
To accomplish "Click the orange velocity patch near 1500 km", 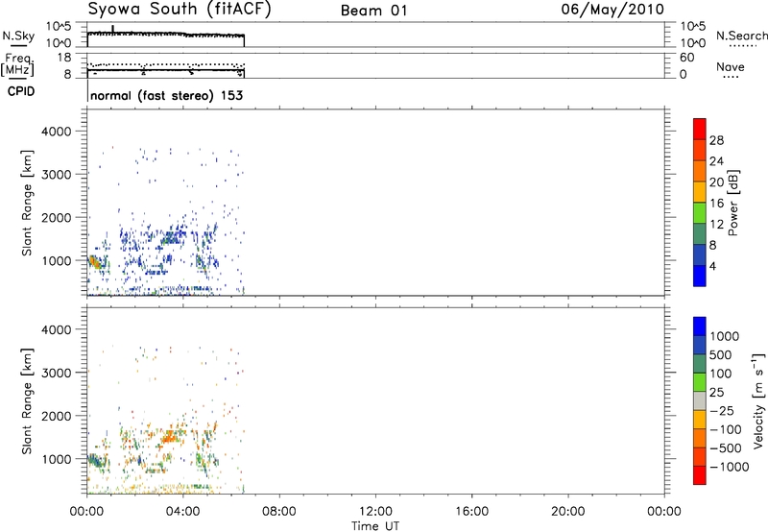I will pyautogui.click(x=169, y=437).
